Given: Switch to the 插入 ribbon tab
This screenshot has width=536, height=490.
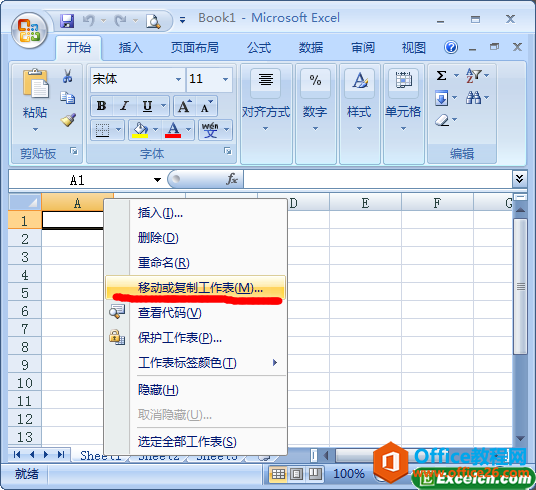Looking at the screenshot, I should (x=131, y=48).
